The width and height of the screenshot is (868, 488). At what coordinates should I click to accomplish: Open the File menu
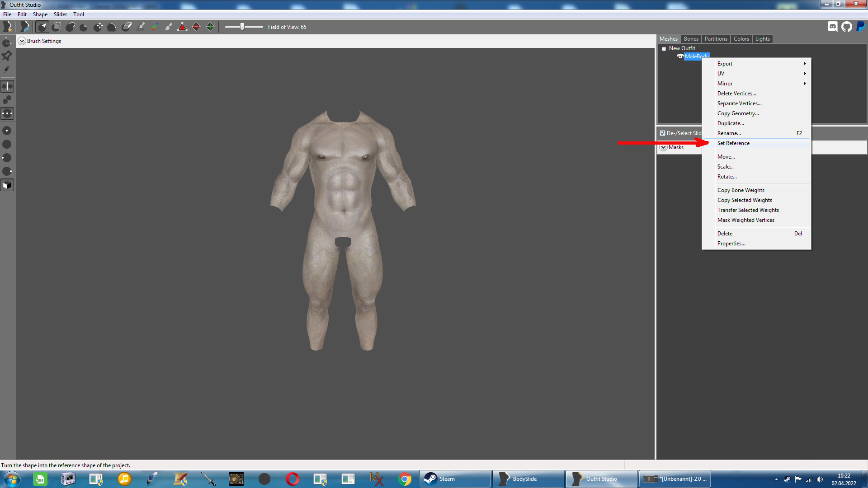pyautogui.click(x=7, y=14)
